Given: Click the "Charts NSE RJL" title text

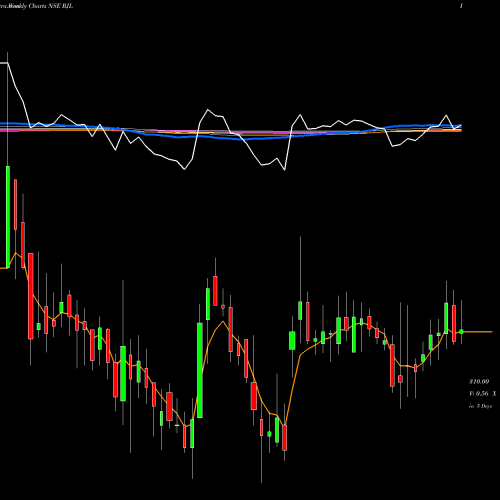Looking at the screenshot, I should [x=50, y=6].
